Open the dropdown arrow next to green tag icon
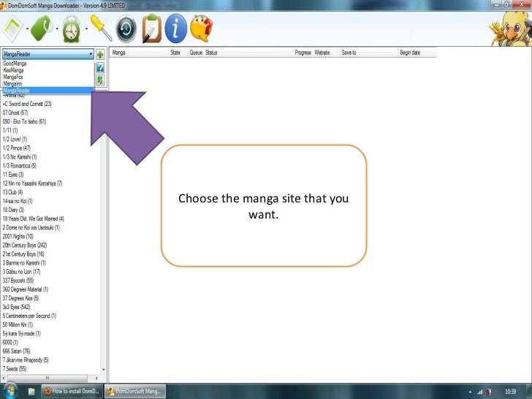This screenshot has width=532, height=399. [x=57, y=28]
